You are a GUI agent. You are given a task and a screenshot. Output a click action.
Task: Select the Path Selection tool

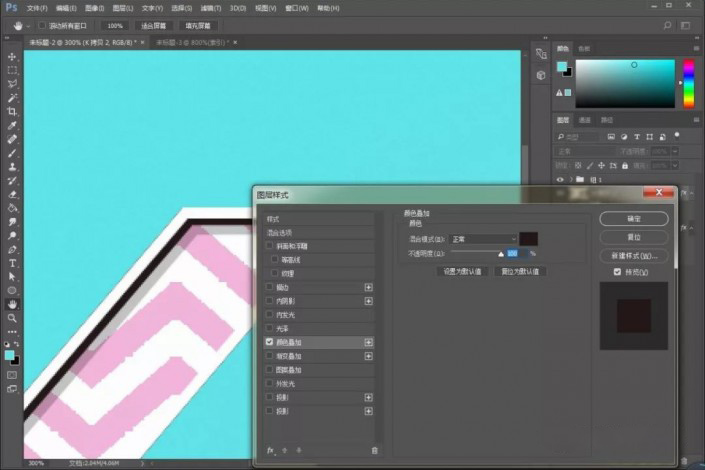pyautogui.click(x=12, y=277)
